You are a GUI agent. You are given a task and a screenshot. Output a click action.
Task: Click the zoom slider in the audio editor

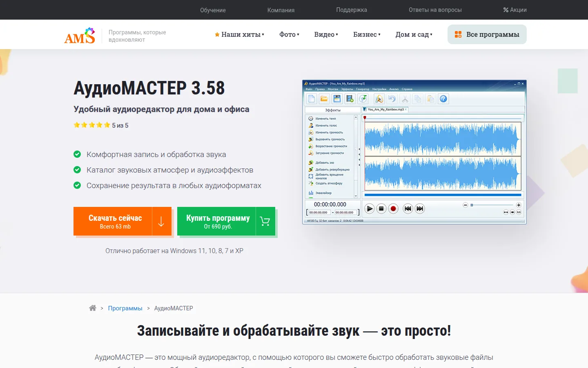[492, 205]
